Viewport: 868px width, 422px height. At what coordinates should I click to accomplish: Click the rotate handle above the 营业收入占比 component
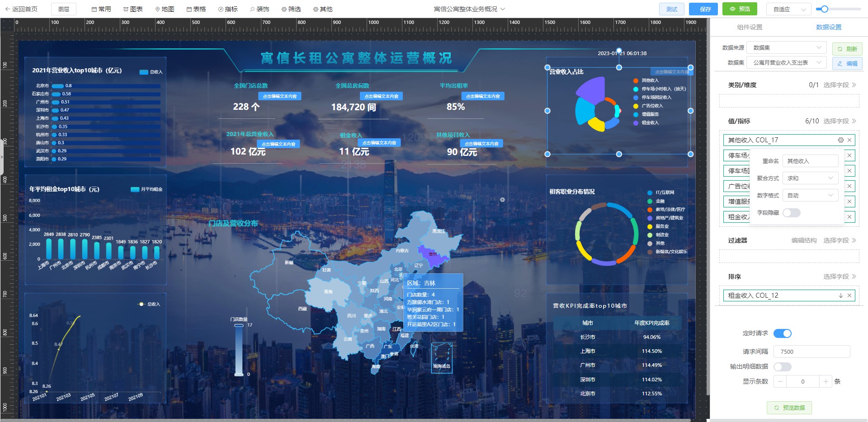[x=619, y=51]
